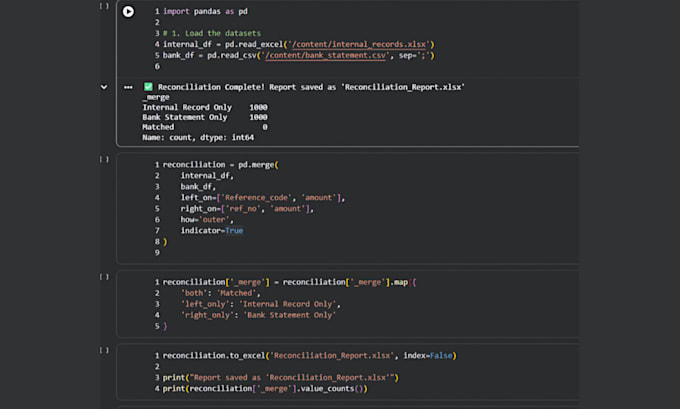Click the execution bracket of pd.merge cell
Screen dimensions: 680x409
[x=104, y=159]
